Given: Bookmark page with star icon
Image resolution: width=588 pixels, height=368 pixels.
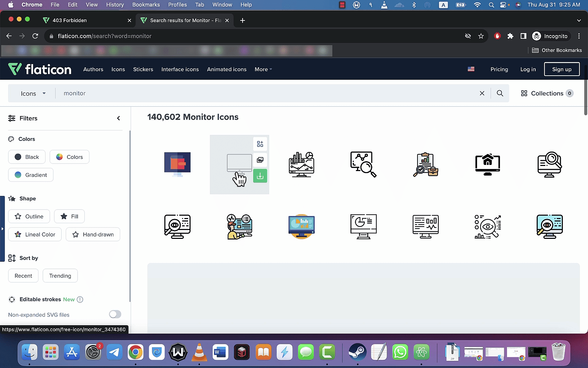Looking at the screenshot, I should tap(481, 36).
